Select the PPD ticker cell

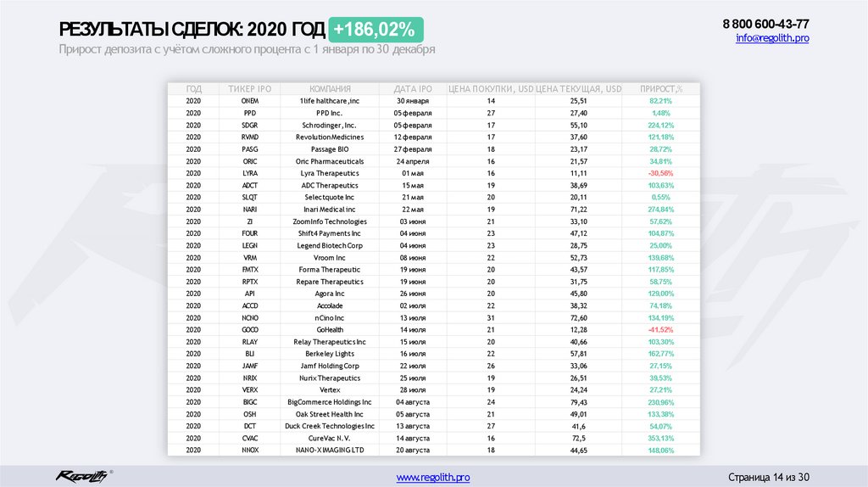click(250, 113)
